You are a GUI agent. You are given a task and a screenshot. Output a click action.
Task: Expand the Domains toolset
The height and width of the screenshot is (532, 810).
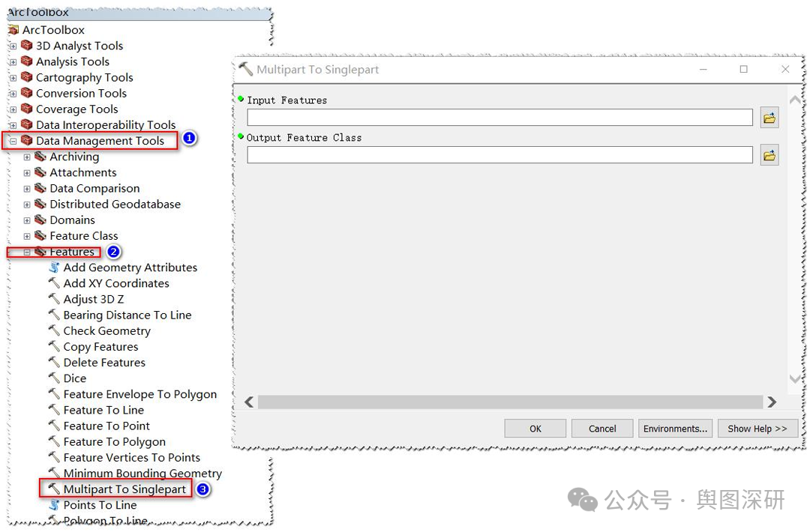pyautogui.click(x=27, y=220)
